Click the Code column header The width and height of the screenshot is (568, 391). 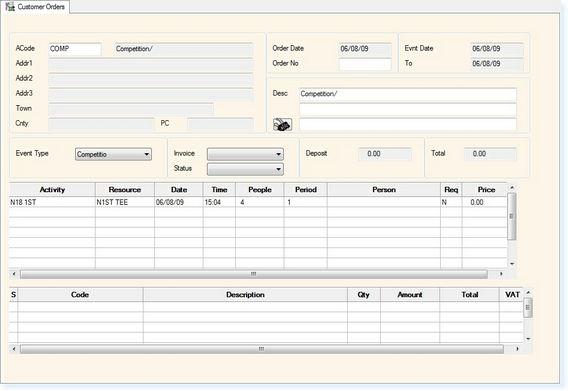click(80, 295)
